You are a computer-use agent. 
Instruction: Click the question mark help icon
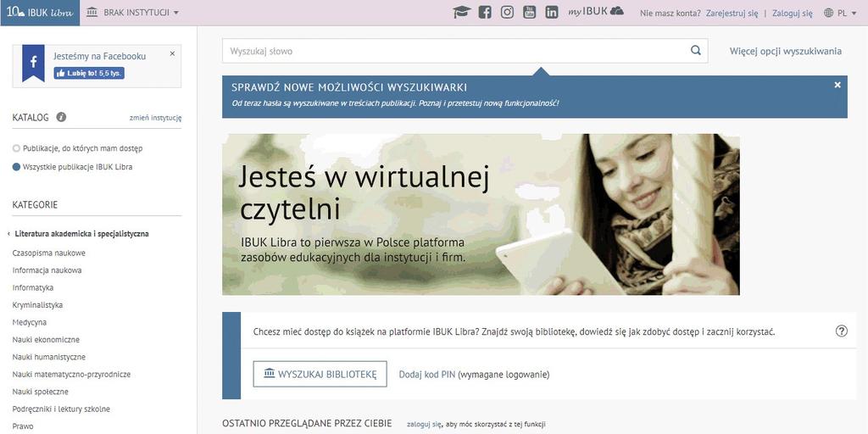click(842, 331)
